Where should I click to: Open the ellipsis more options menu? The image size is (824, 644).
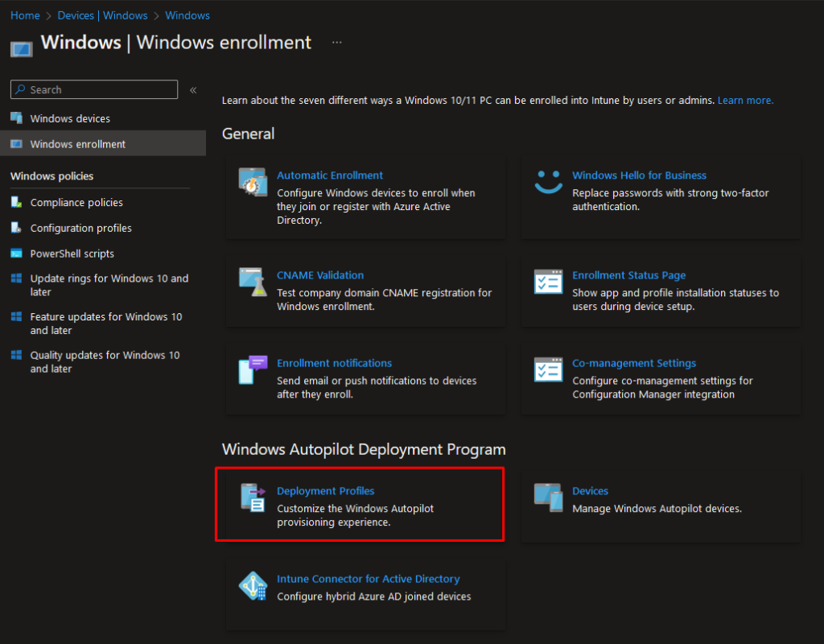(337, 42)
